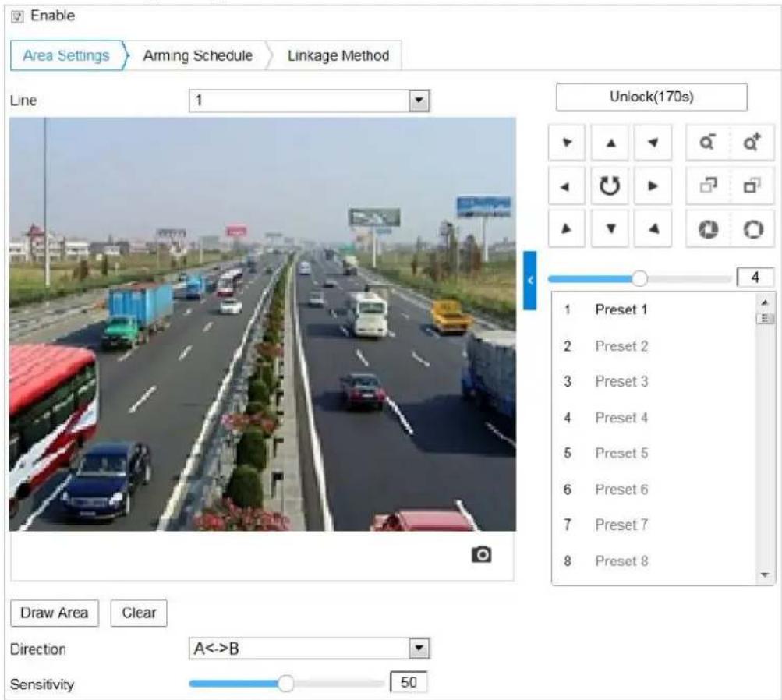Pan camera up-left with PTZ arrow
The height and width of the screenshot is (700, 782).
(x=567, y=143)
